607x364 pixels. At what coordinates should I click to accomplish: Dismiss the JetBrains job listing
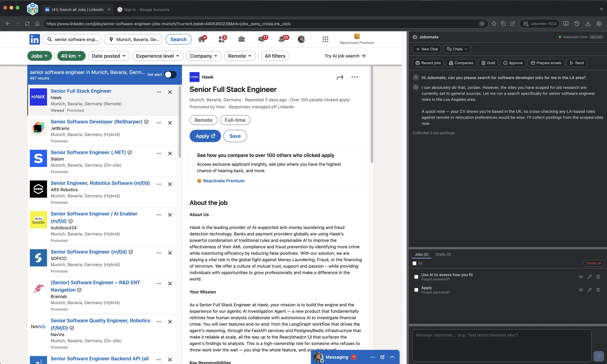170,123
